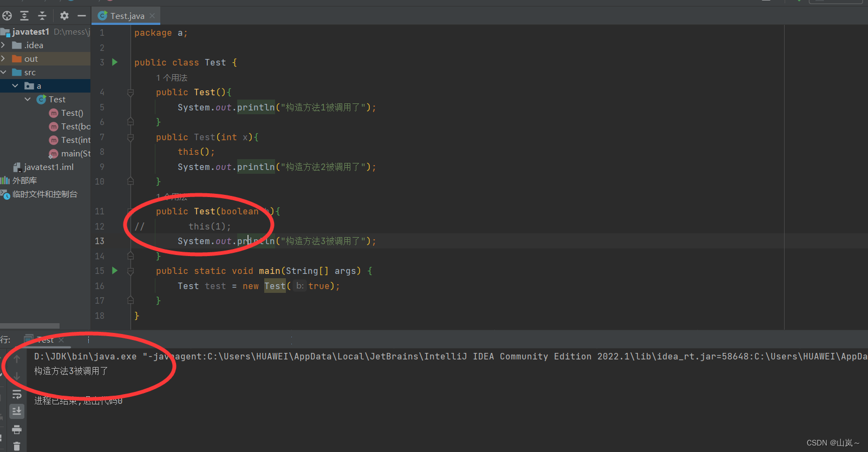This screenshot has width=868, height=452.
Task: Select the .idea folder
Action: point(34,45)
